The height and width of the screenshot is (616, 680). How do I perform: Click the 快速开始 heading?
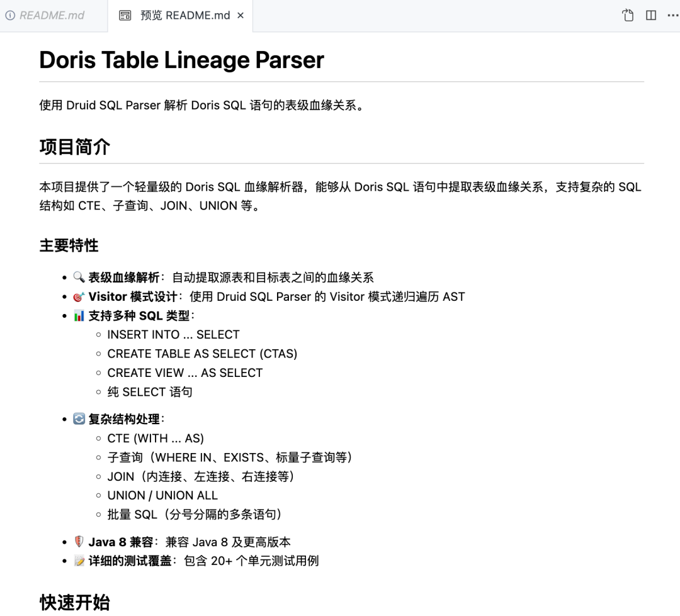pyautogui.click(x=74, y=603)
